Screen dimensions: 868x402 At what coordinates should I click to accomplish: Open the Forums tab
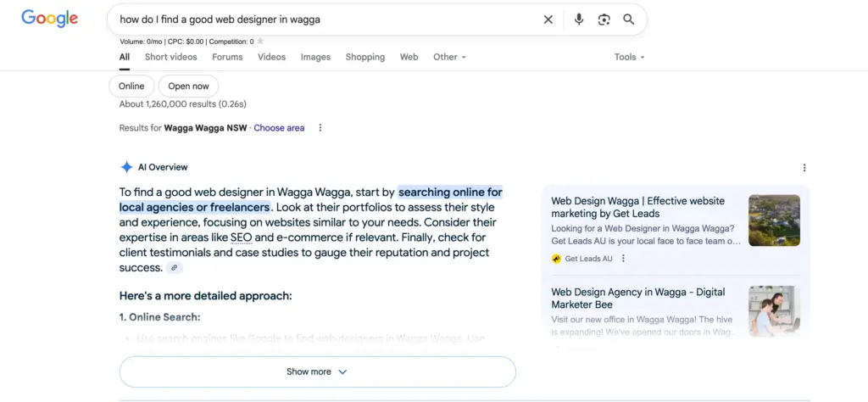[227, 57]
